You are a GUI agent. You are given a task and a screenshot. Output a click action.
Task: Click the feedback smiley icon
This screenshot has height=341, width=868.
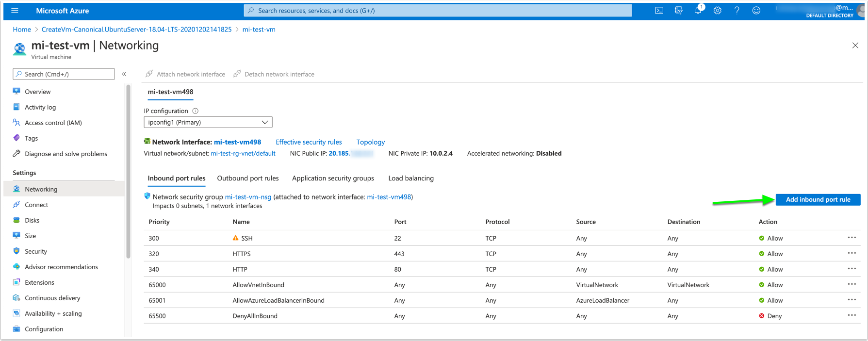(x=756, y=10)
